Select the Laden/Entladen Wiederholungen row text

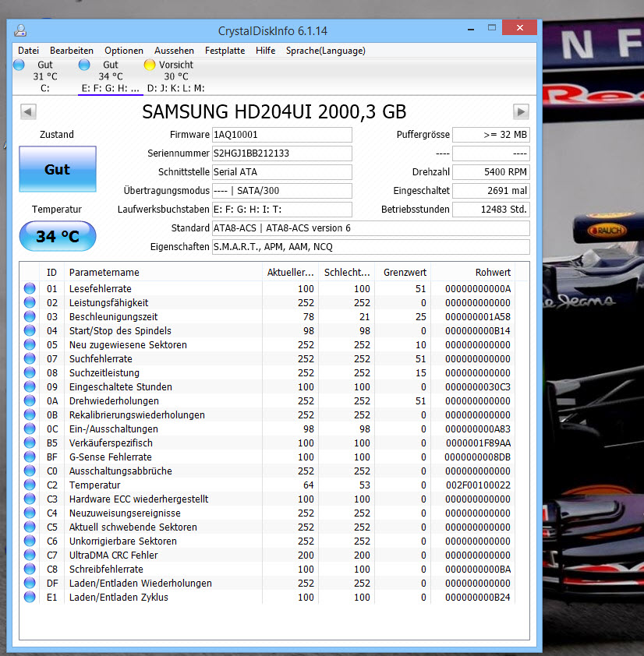coord(140,584)
